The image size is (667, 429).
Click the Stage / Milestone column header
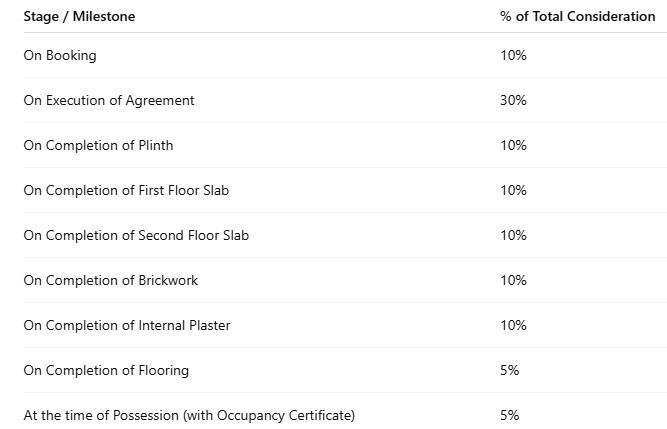point(79,17)
